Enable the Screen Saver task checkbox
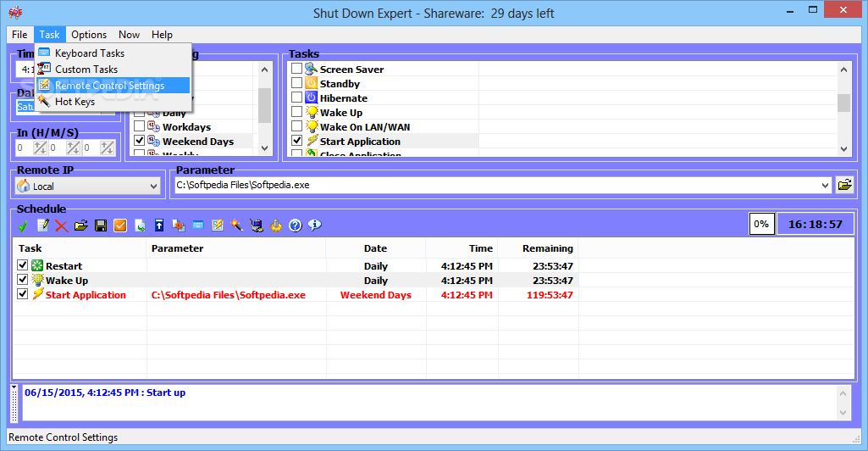 click(296, 69)
